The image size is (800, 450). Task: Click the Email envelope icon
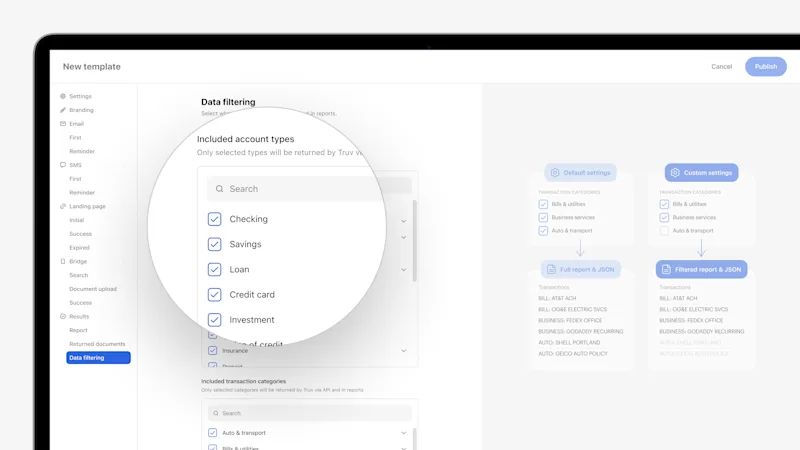pyautogui.click(x=63, y=123)
